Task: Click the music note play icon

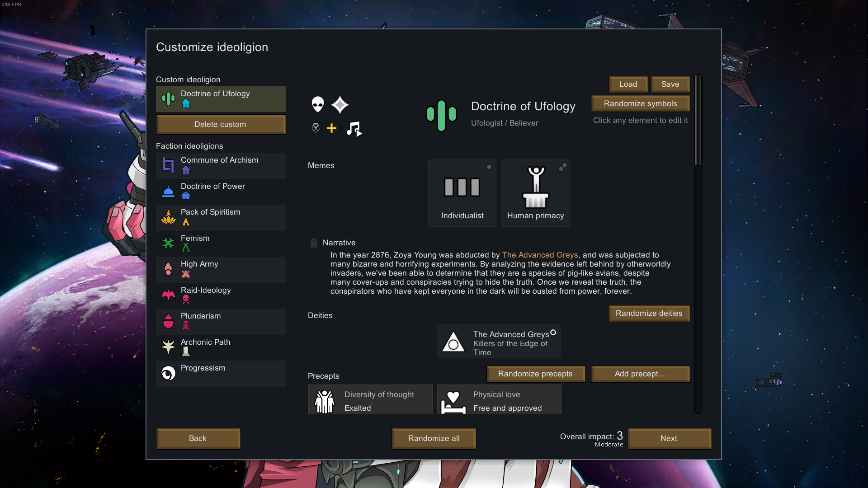Action: 354,129
